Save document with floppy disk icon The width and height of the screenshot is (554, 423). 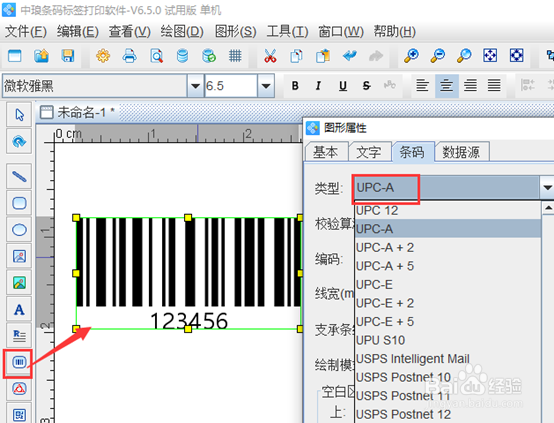[68, 56]
